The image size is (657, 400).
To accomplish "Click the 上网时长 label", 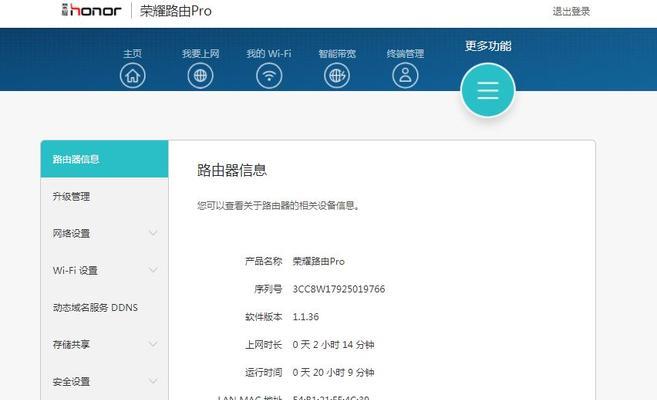I will pyautogui.click(x=264, y=345).
